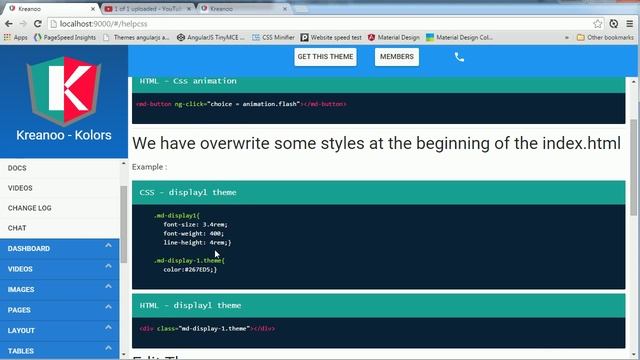Click the sidebar scroll up arrow
640x360 pixels.
click(x=124, y=163)
